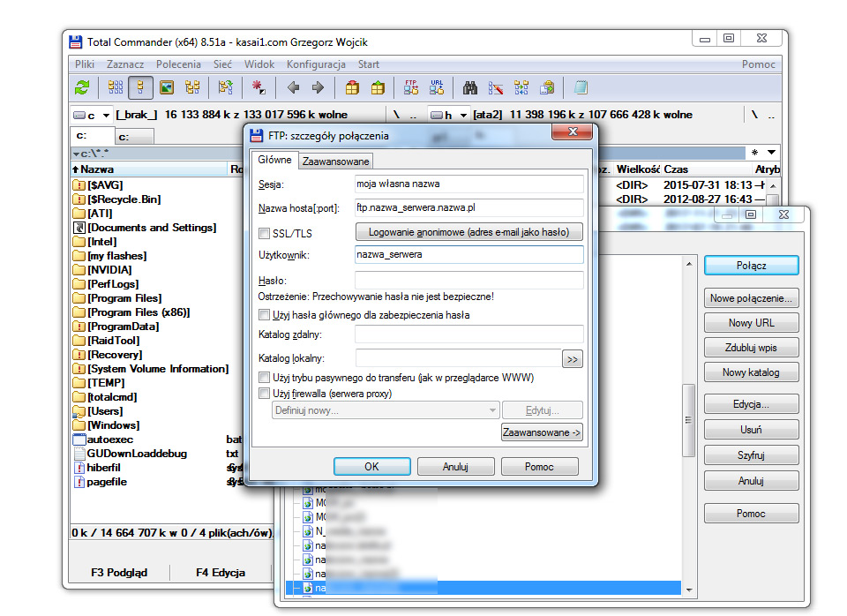Go back using the left arrow icon

click(293, 87)
